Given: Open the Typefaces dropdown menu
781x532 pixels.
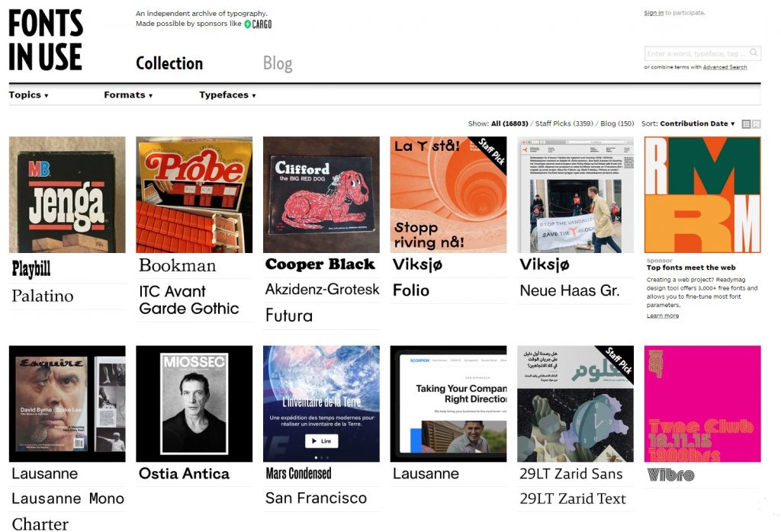Looking at the screenshot, I should (227, 95).
